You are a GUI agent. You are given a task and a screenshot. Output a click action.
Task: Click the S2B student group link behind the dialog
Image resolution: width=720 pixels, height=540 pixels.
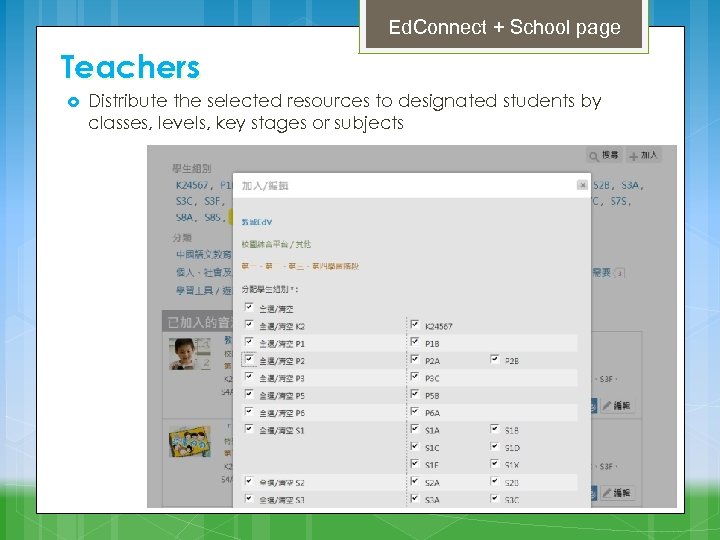click(602, 186)
